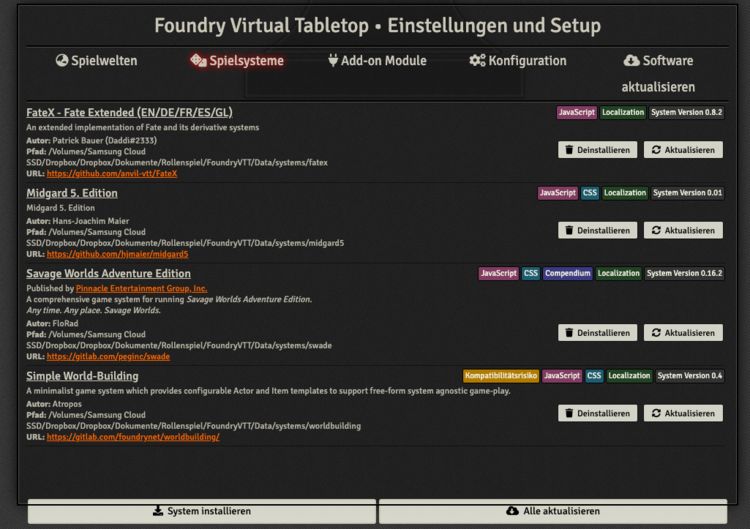Click the cloud download icon for Software aktualisieren
The image size is (750, 529).
click(x=631, y=61)
